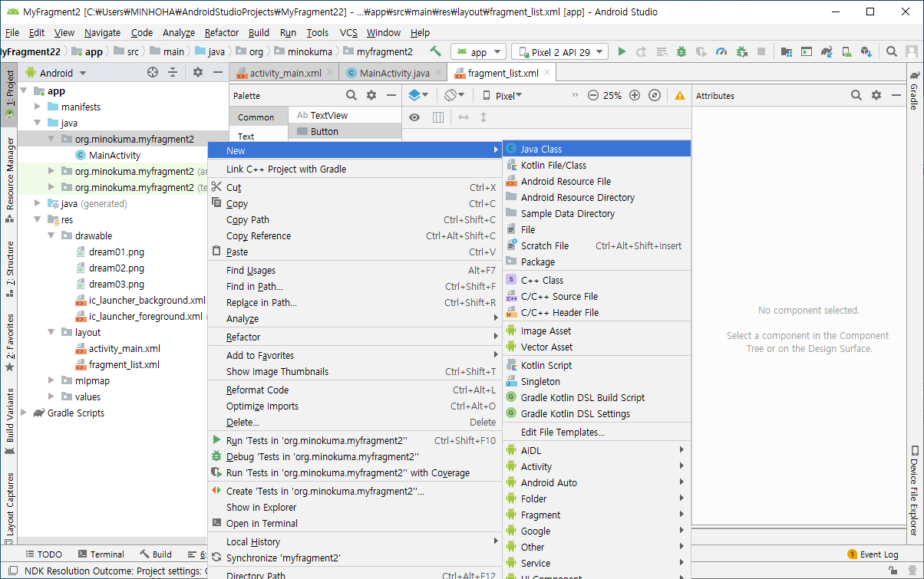The width and height of the screenshot is (924, 579).
Task: Click the zoom out minus button in the design toolbar
Action: click(593, 95)
